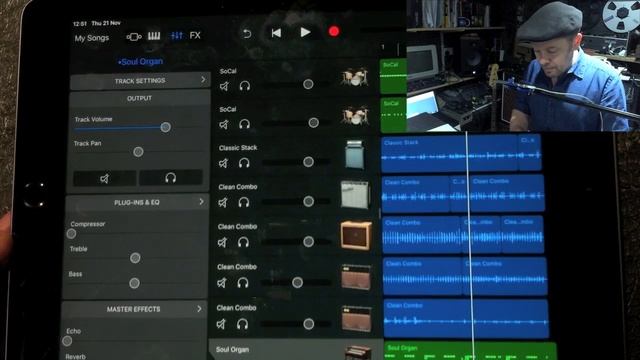Click the Bass slider knob
Viewport: 640px width, 360px height.
134,283
